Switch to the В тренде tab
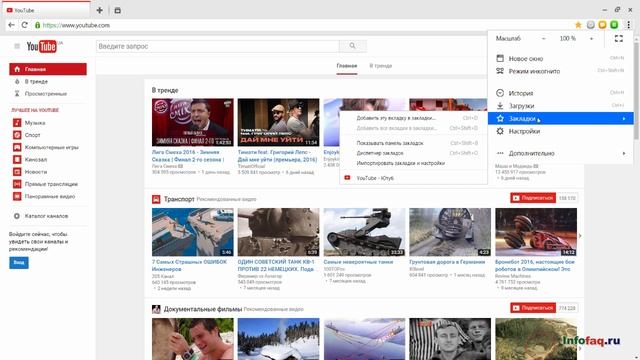 pos(380,66)
